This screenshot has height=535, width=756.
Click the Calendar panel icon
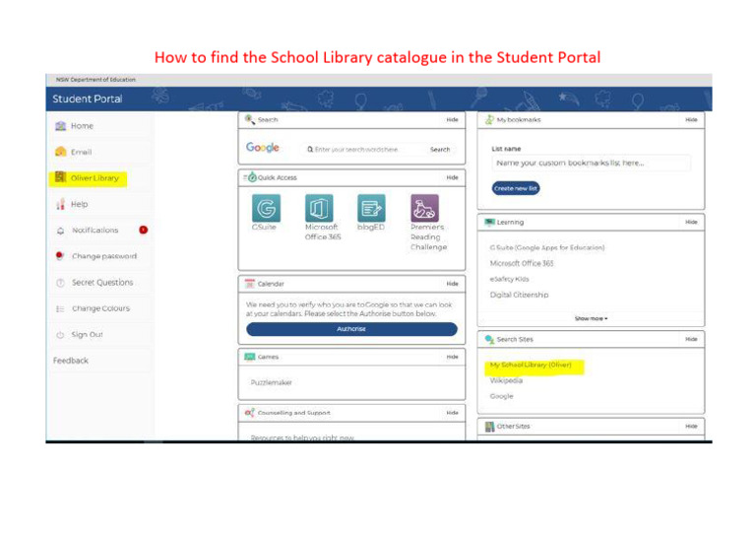249,284
